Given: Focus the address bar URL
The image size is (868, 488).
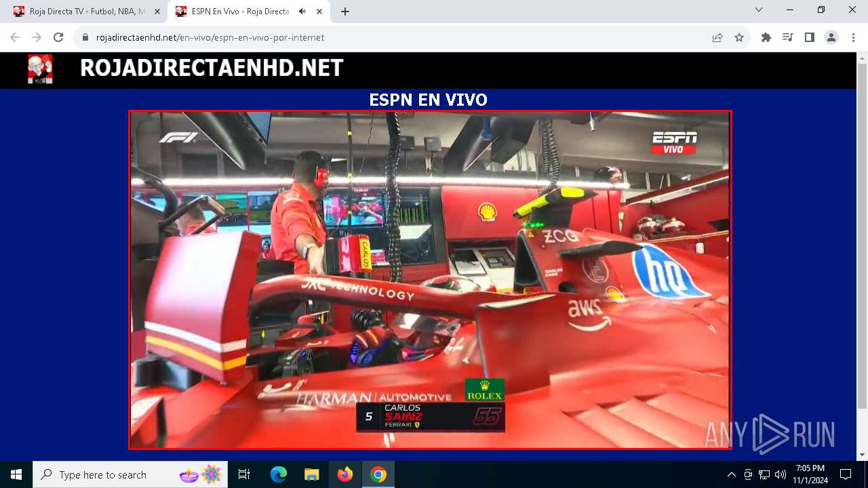Looking at the screenshot, I should [210, 38].
